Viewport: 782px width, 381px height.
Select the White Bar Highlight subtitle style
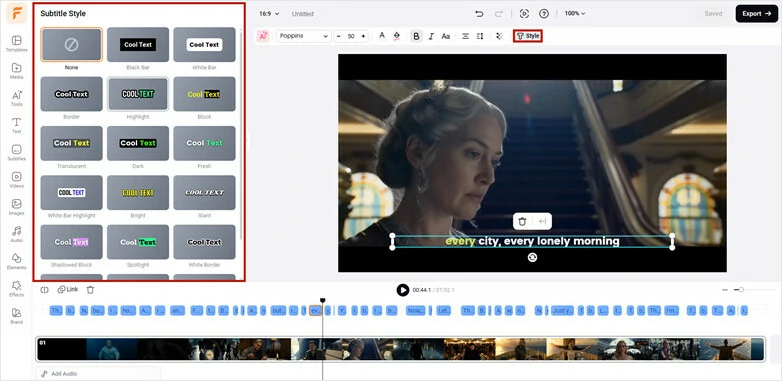coord(71,192)
